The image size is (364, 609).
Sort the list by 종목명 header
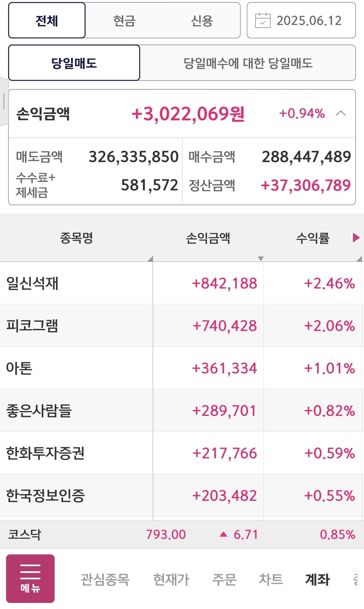coord(77,238)
